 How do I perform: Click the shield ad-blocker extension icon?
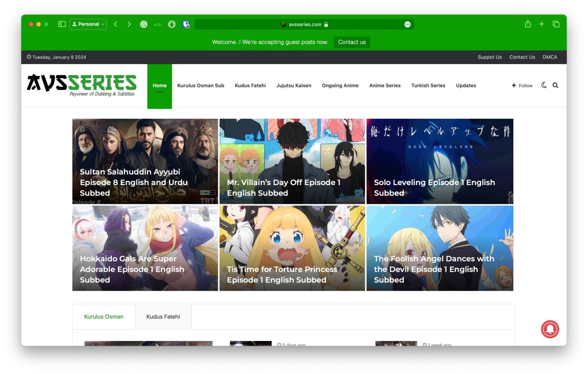[171, 24]
